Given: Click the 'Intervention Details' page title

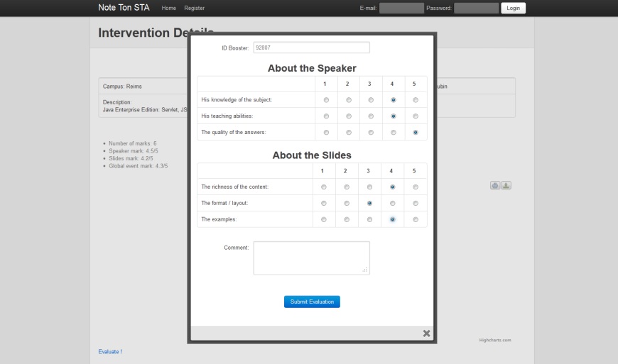Looking at the screenshot, I should [x=156, y=33].
